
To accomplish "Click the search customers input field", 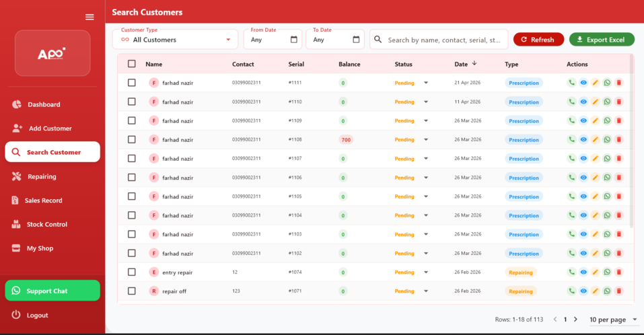I will tap(444, 40).
